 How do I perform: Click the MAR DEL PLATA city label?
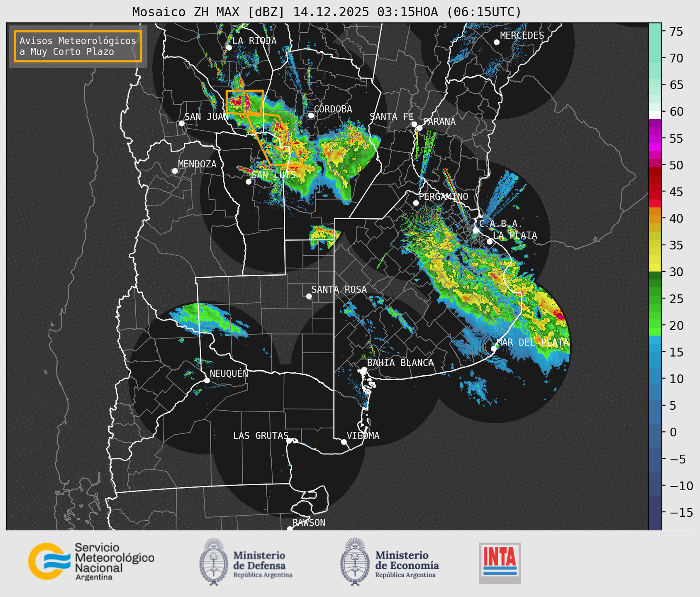pos(532,343)
